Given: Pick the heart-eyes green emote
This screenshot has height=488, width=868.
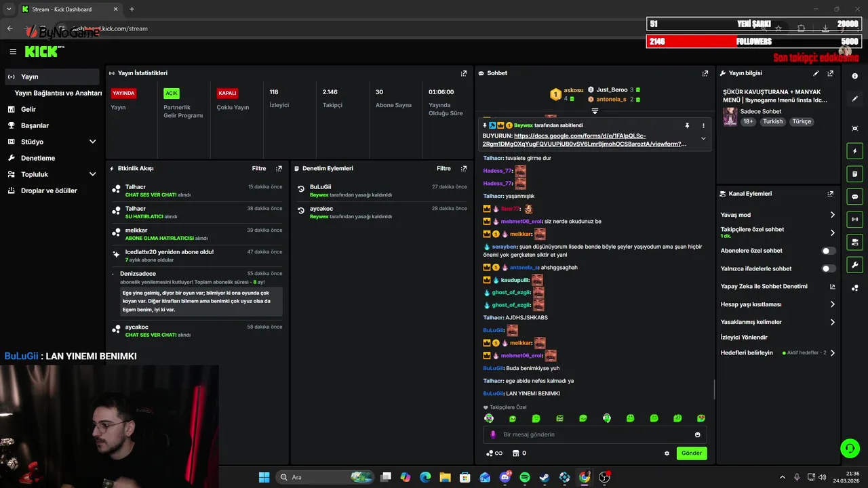Looking at the screenshot, I should pos(701,418).
